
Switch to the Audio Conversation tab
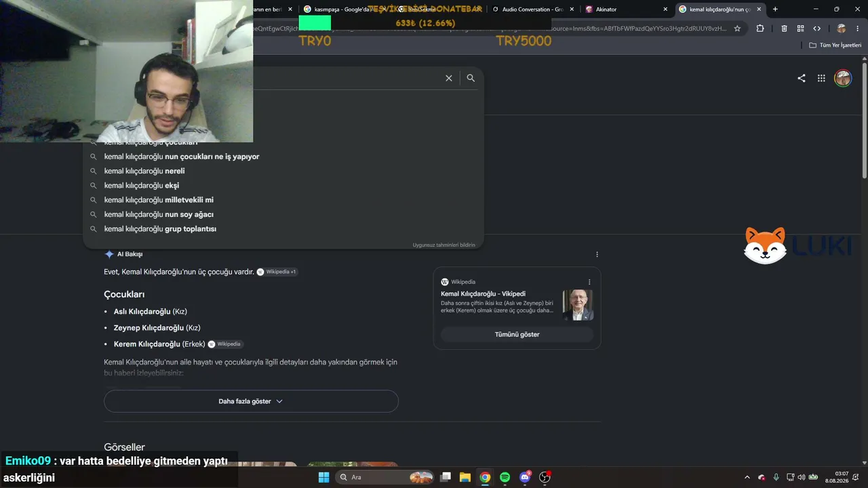(x=533, y=9)
